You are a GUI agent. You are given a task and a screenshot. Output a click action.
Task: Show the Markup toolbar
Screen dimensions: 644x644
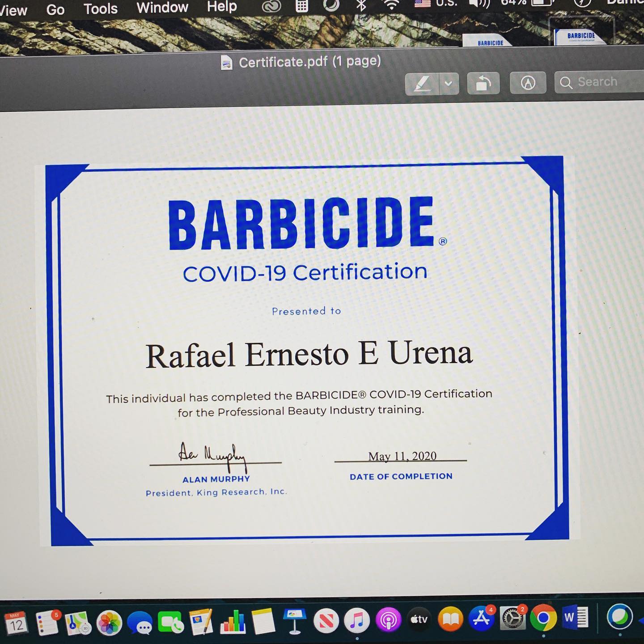coord(528,83)
